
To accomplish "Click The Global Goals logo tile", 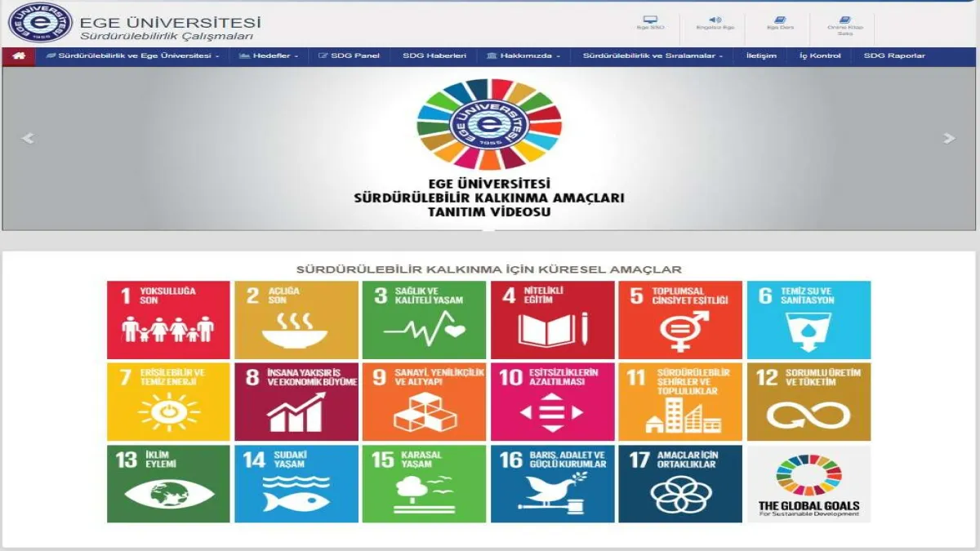I will (x=808, y=483).
